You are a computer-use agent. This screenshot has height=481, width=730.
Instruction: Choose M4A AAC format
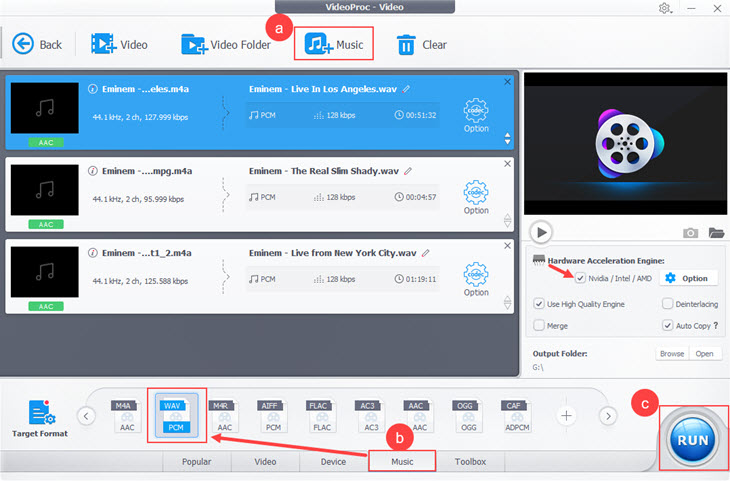click(x=126, y=415)
